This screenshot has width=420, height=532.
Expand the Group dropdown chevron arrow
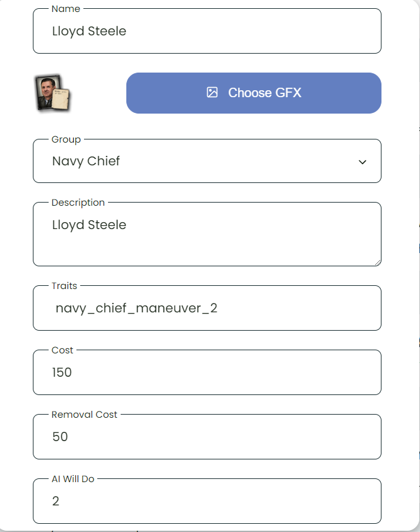click(363, 162)
